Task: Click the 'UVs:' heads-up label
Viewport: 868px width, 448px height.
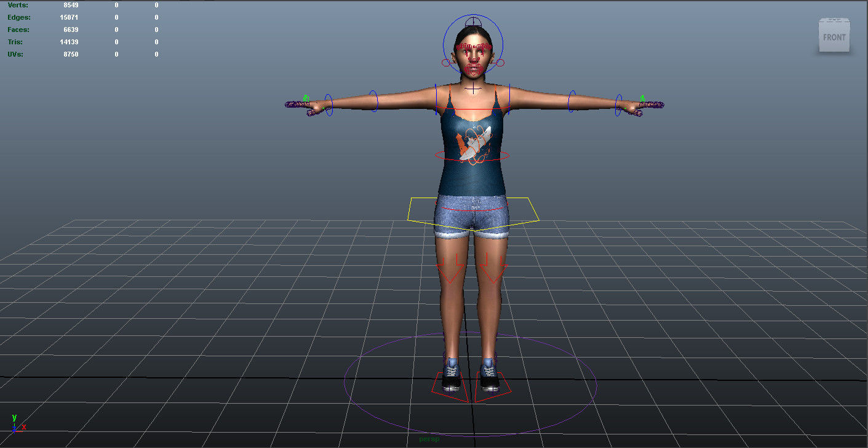Action: pos(17,54)
